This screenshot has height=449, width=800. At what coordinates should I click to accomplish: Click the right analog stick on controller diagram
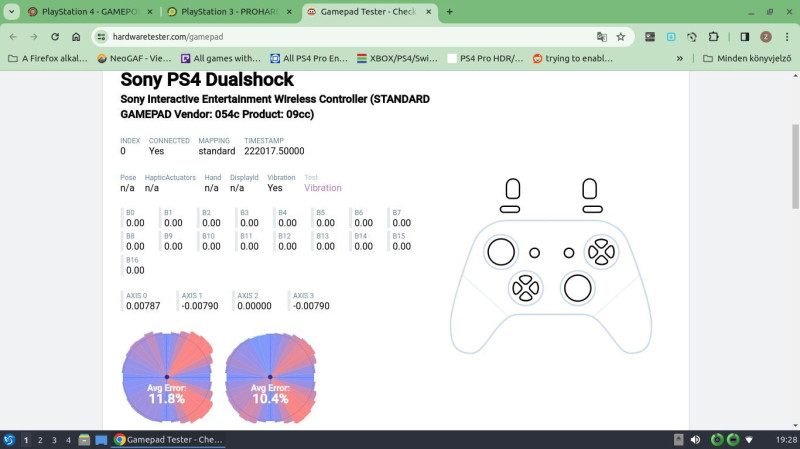[577, 288]
